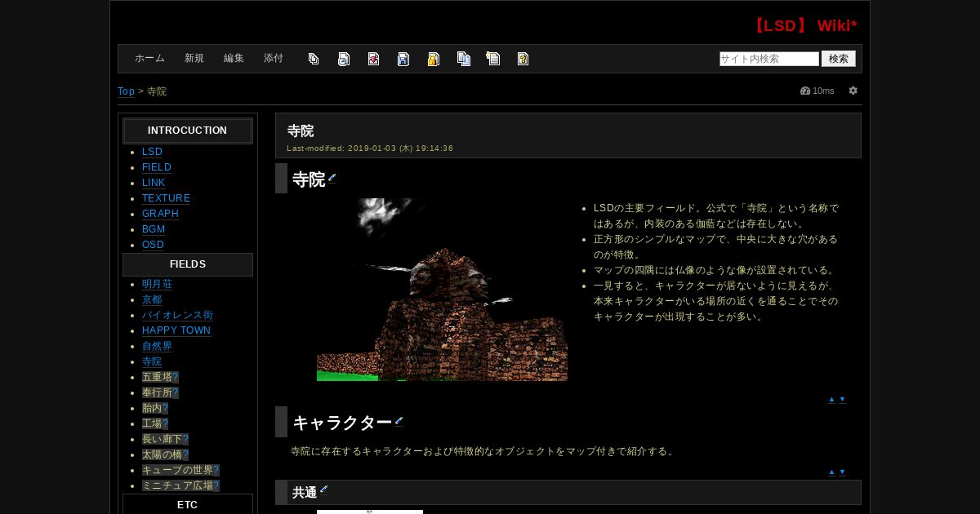Image resolution: width=980 pixels, height=514 pixels.
Task: Jump down with ▼ arrow below temple image
Action: coord(842,400)
